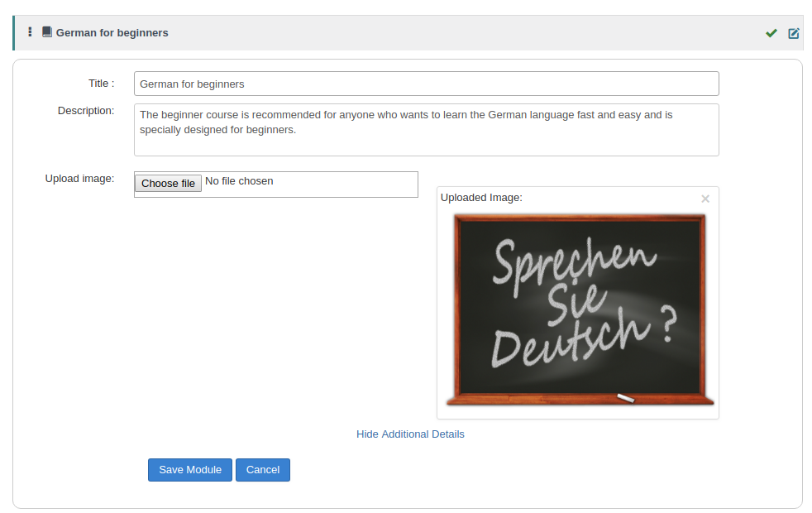
Task: Click the 'Upload image:' label
Action: click(79, 179)
